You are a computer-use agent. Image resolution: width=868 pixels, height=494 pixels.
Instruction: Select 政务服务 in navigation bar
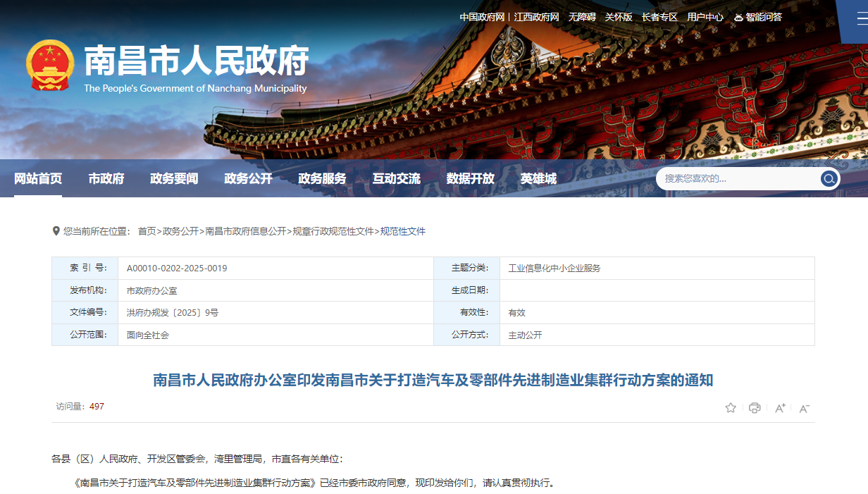[322, 178]
